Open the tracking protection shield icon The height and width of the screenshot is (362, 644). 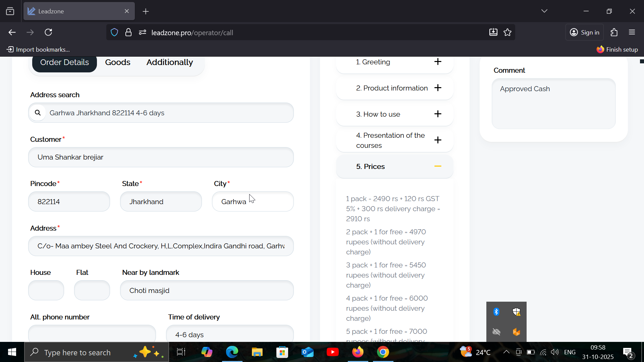tap(114, 33)
